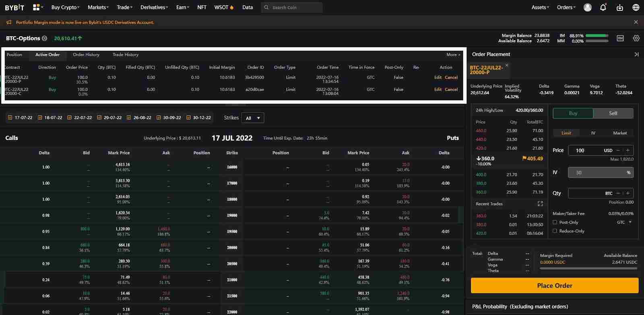This screenshot has width=644, height=315.
Task: Click the Place Order button
Action: pos(555,286)
